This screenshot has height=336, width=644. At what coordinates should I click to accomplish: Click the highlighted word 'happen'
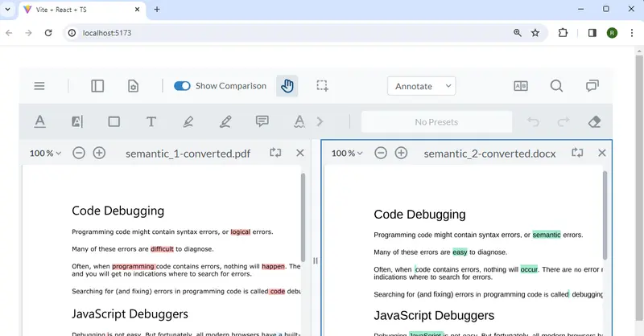273,266
